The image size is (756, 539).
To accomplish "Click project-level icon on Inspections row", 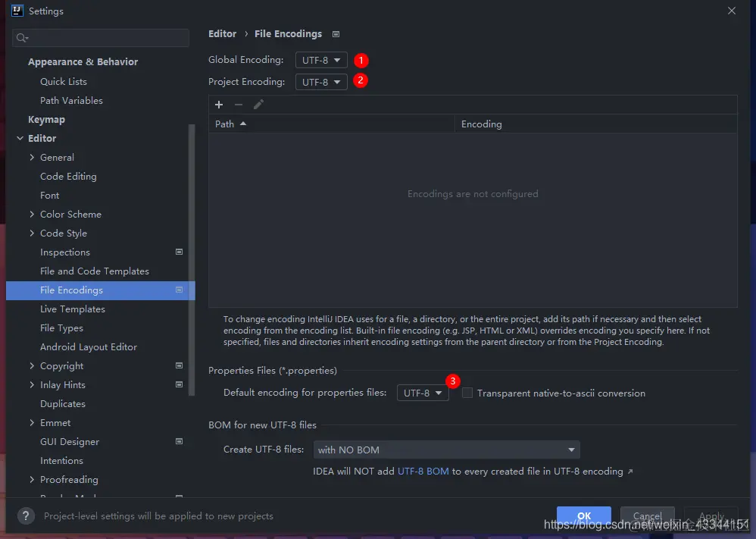I will 179,252.
